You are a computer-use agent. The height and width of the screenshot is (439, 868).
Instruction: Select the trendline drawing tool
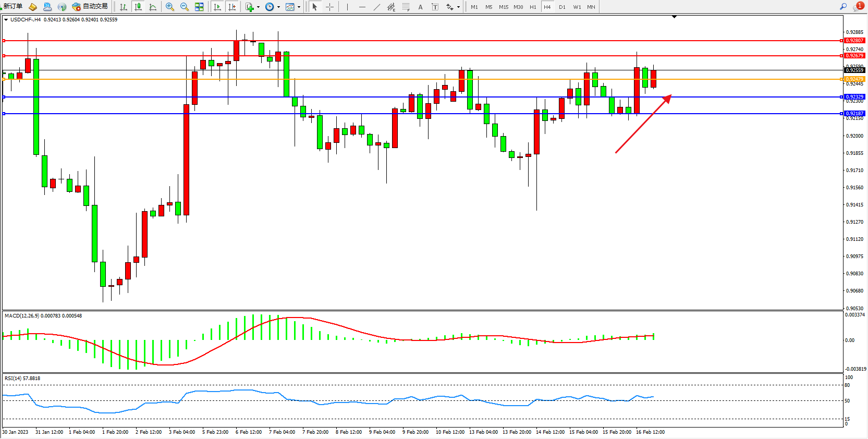tap(377, 7)
